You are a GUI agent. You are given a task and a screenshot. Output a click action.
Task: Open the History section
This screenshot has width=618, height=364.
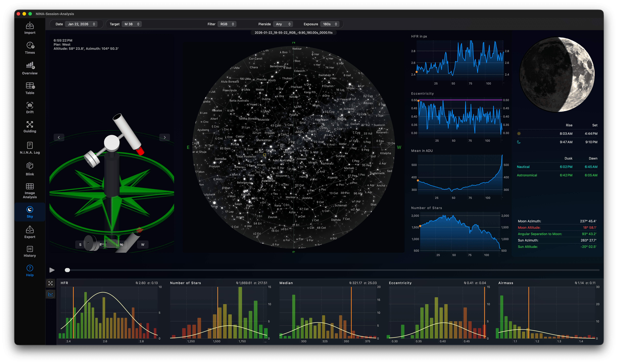tap(30, 252)
